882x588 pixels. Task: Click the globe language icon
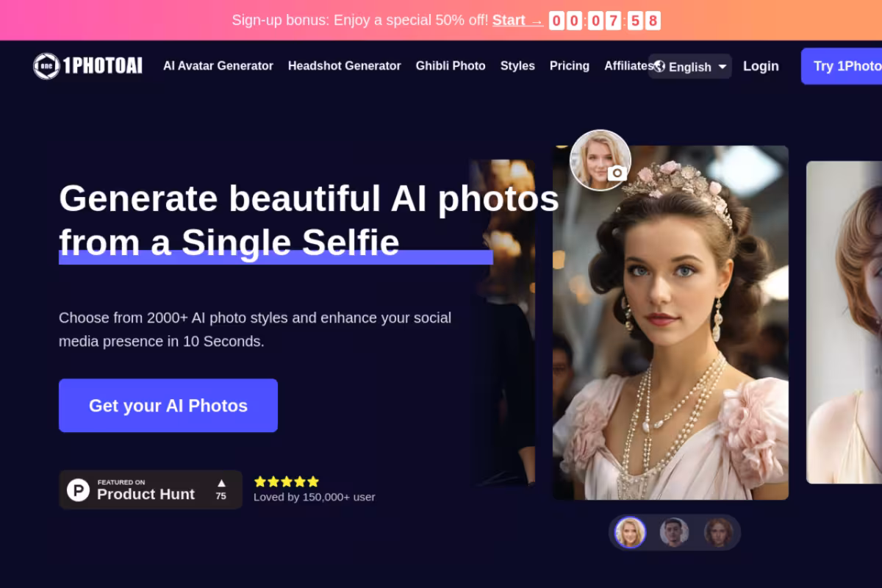click(x=659, y=66)
